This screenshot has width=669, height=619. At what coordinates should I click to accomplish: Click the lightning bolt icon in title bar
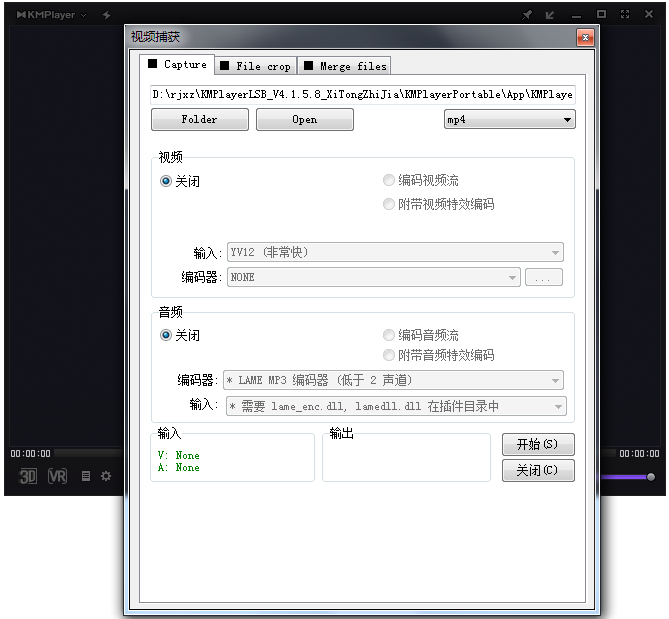tap(107, 15)
